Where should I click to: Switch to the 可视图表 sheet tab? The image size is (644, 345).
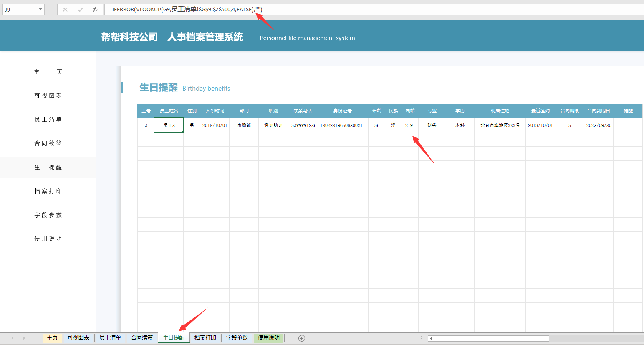pyautogui.click(x=78, y=338)
